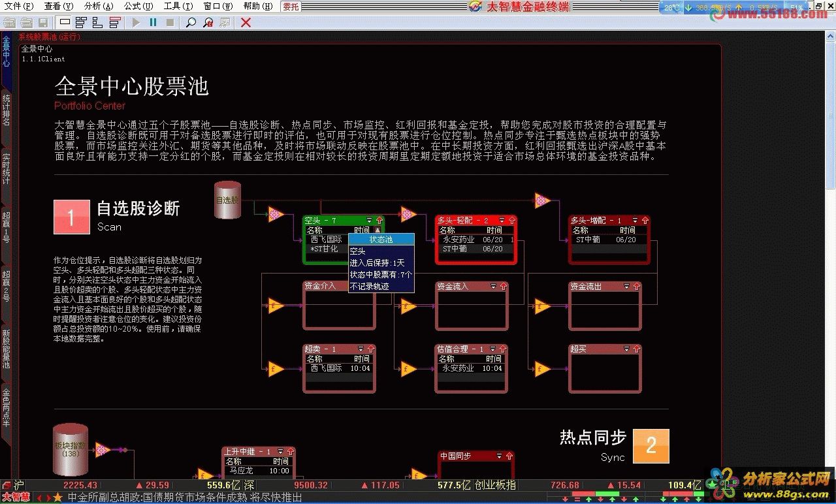Select the single rectangle layout icon
Screen dimensions: 836x504
coord(65,22)
